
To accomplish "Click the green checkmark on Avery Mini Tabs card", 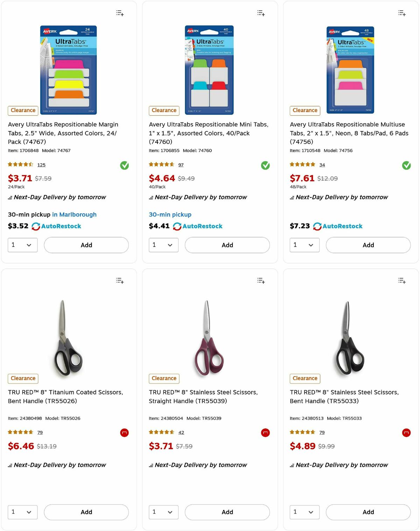I will (x=265, y=165).
